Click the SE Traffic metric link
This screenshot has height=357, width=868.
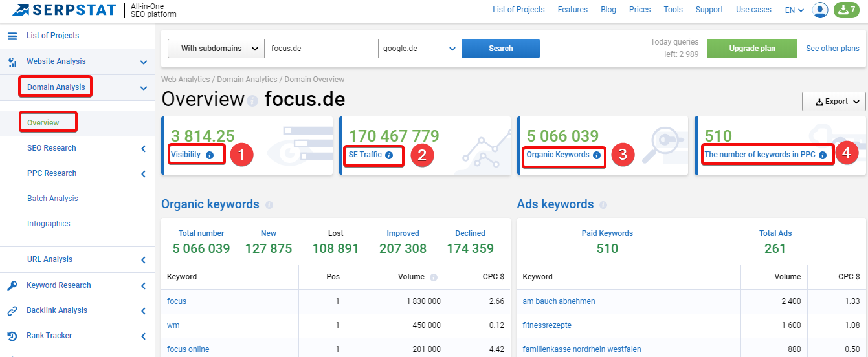pyautogui.click(x=365, y=155)
